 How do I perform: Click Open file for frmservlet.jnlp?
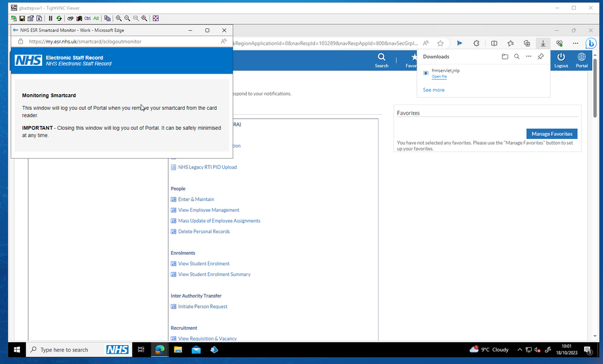tap(439, 77)
